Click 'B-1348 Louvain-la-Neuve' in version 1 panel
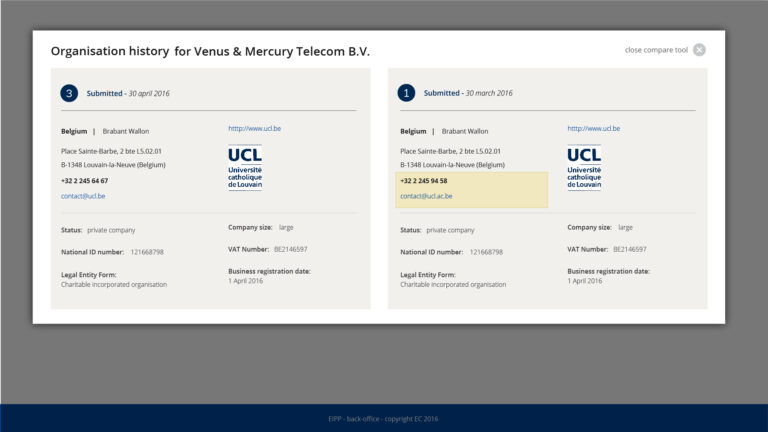This screenshot has width=768, height=432. click(452, 165)
